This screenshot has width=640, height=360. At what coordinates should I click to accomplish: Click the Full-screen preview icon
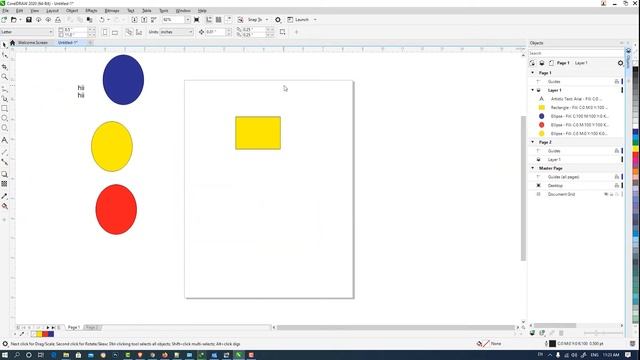click(x=197, y=20)
